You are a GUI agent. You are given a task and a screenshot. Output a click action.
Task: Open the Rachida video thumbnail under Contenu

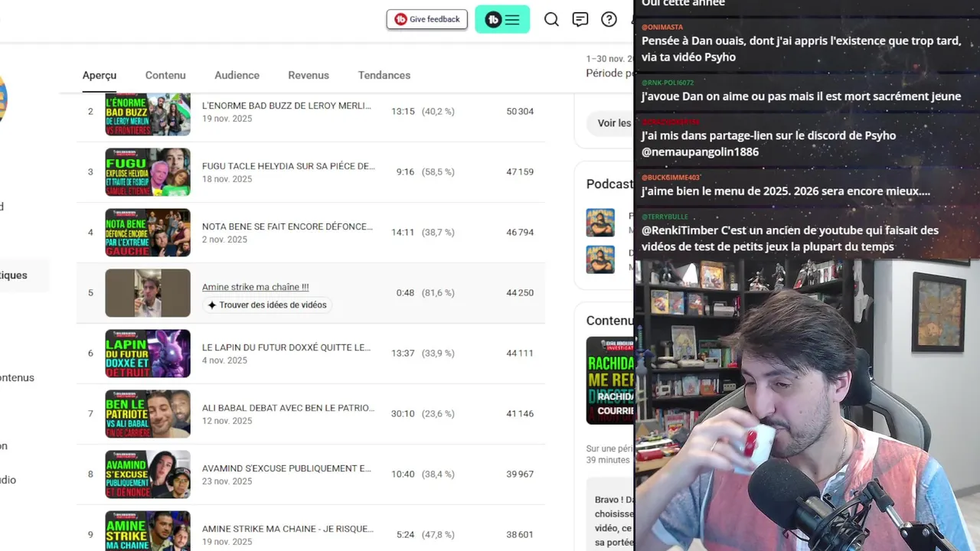point(610,380)
